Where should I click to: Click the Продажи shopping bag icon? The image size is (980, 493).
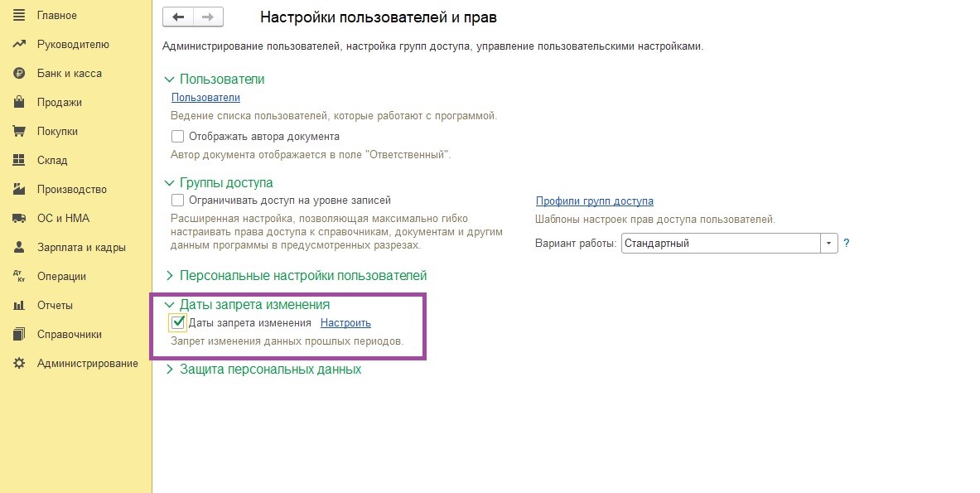pyautogui.click(x=19, y=102)
